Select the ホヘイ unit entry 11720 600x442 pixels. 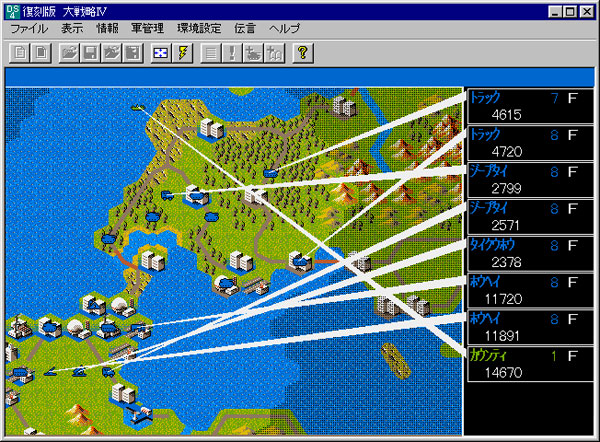530,291
